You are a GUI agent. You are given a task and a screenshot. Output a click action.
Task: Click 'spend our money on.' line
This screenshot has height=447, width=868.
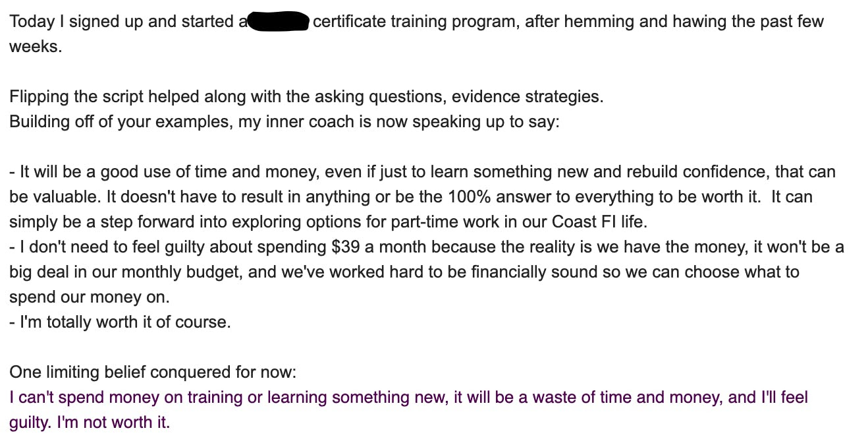[x=90, y=297]
